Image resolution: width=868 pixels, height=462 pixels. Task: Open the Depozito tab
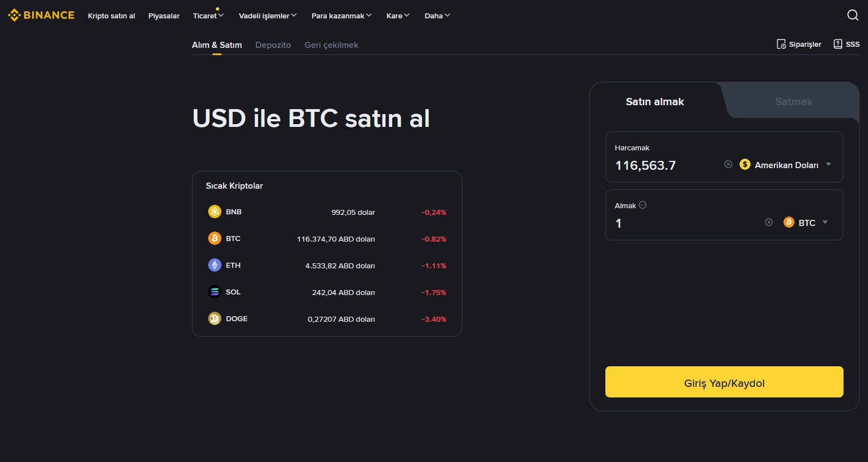(273, 45)
